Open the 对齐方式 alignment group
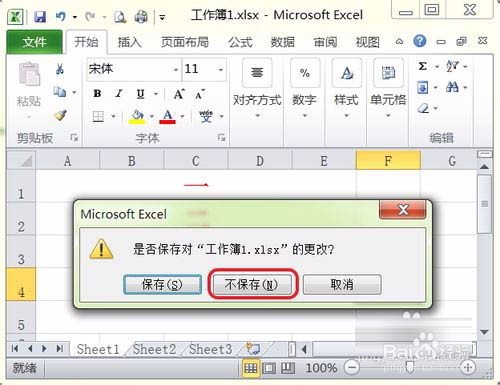The width and height of the screenshot is (500, 385). point(257,89)
